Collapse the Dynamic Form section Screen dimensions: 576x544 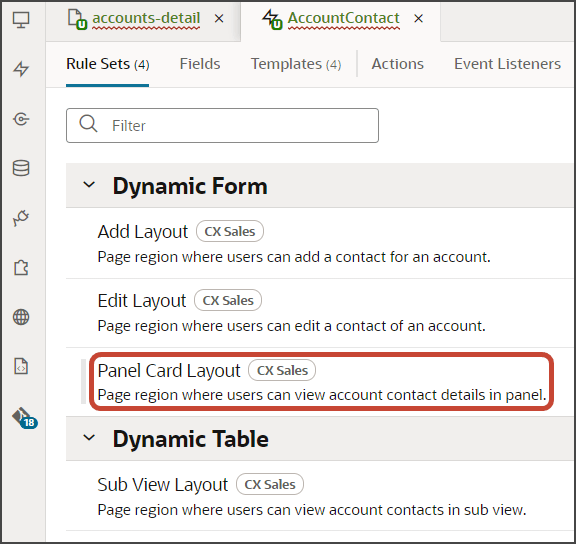(x=89, y=185)
